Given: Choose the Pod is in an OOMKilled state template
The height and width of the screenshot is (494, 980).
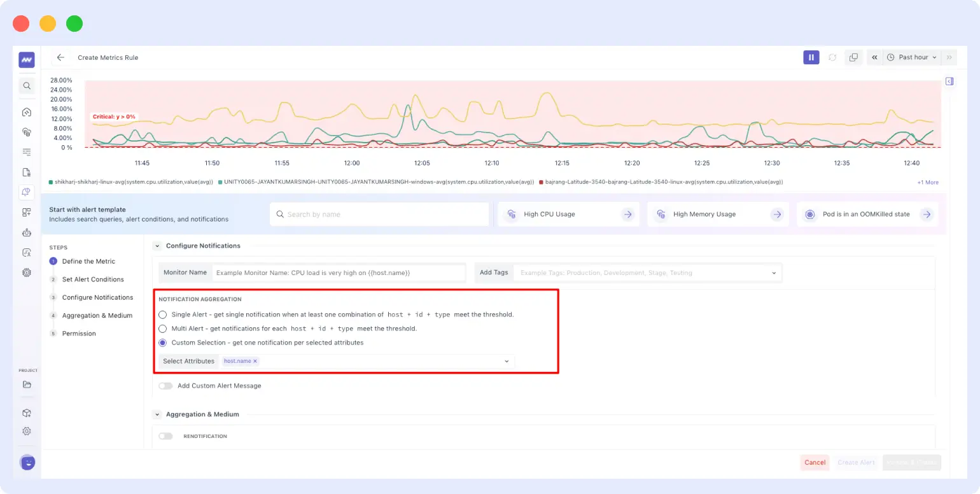Looking at the screenshot, I should [867, 215].
